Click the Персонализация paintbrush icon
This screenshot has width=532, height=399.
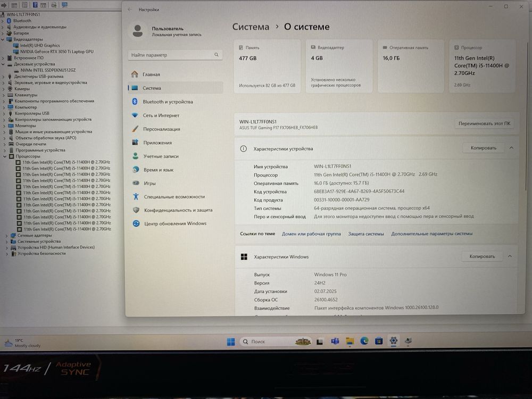click(x=135, y=129)
